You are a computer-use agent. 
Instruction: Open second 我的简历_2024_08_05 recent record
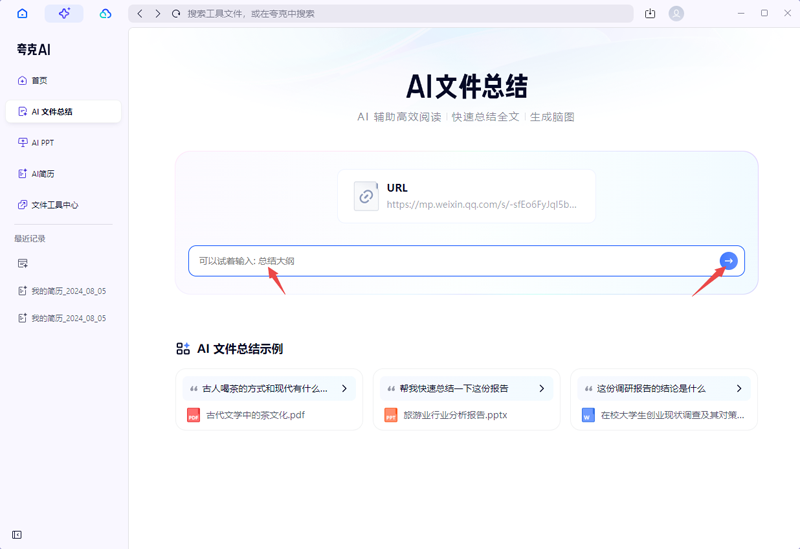pos(63,318)
